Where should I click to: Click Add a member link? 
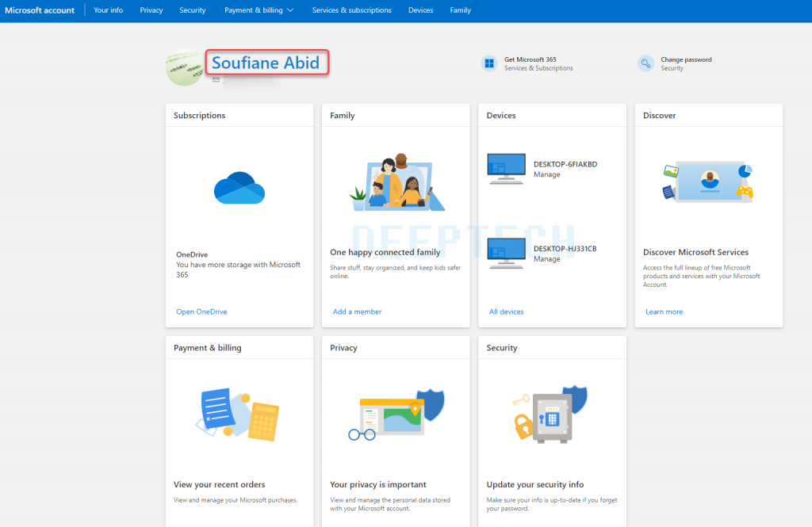(357, 311)
